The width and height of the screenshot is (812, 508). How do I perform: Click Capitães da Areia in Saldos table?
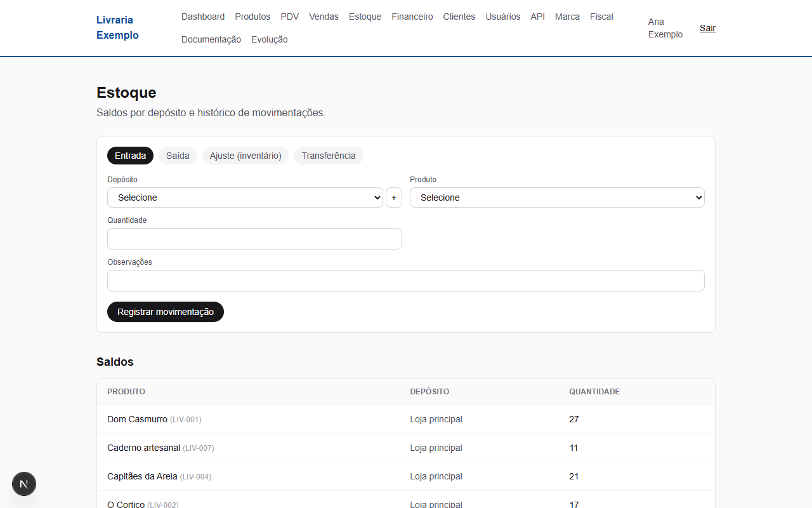pyautogui.click(x=142, y=476)
